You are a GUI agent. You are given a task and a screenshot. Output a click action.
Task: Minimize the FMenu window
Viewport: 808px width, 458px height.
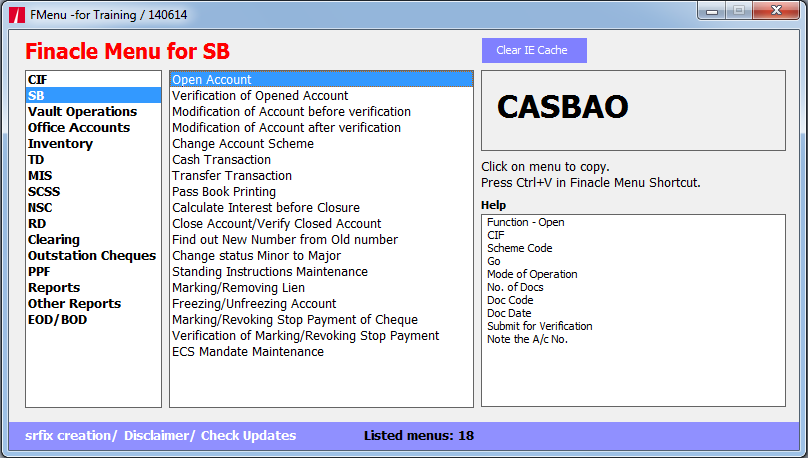[712, 10]
